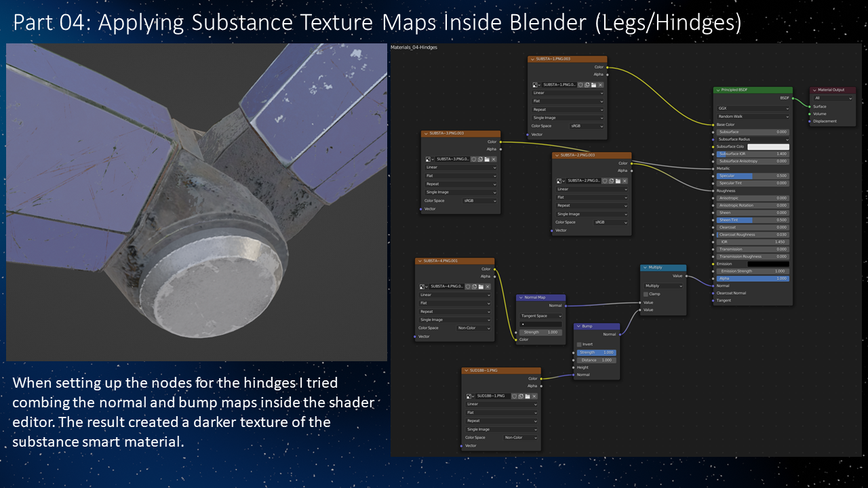Open Non-Color dropdown on SUBSTA~4.PNG.001 node
Viewport: 868px width, 488px height.
coord(473,328)
